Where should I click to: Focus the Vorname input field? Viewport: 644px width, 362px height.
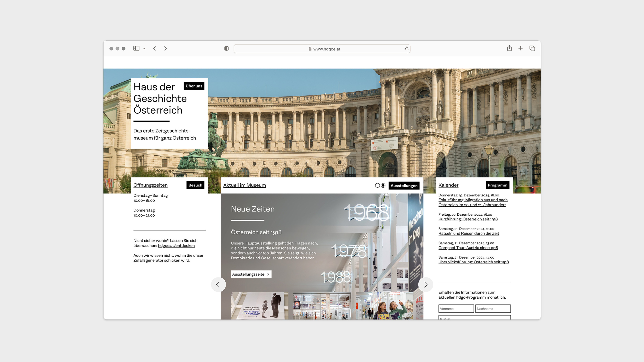tap(456, 309)
